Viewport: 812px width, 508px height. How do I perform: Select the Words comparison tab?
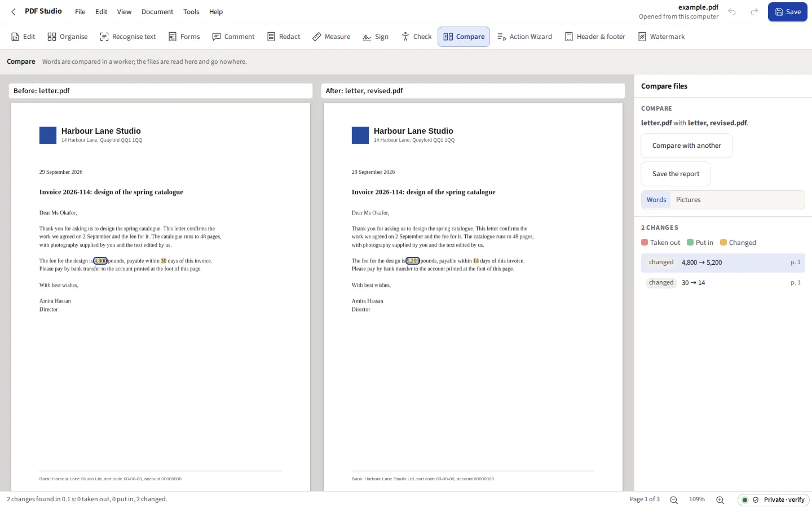pos(656,200)
